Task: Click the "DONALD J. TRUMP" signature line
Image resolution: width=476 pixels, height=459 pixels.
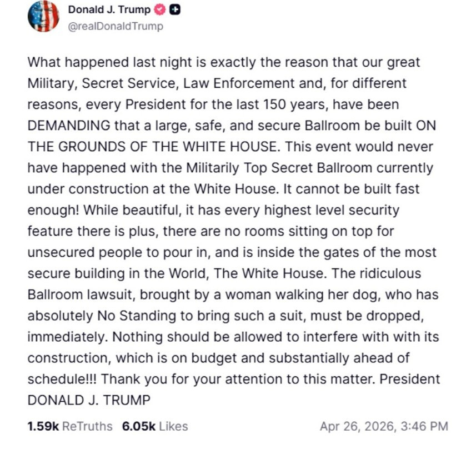Action: (89, 400)
